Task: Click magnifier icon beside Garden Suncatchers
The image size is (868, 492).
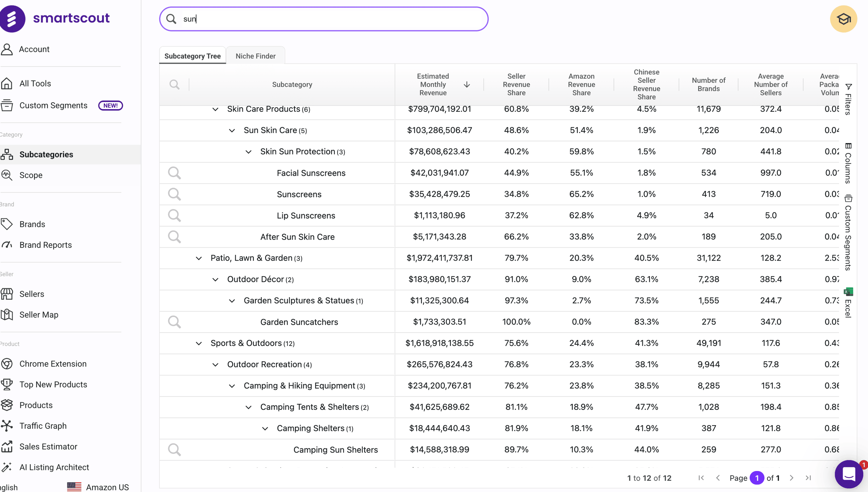Action: [174, 322]
